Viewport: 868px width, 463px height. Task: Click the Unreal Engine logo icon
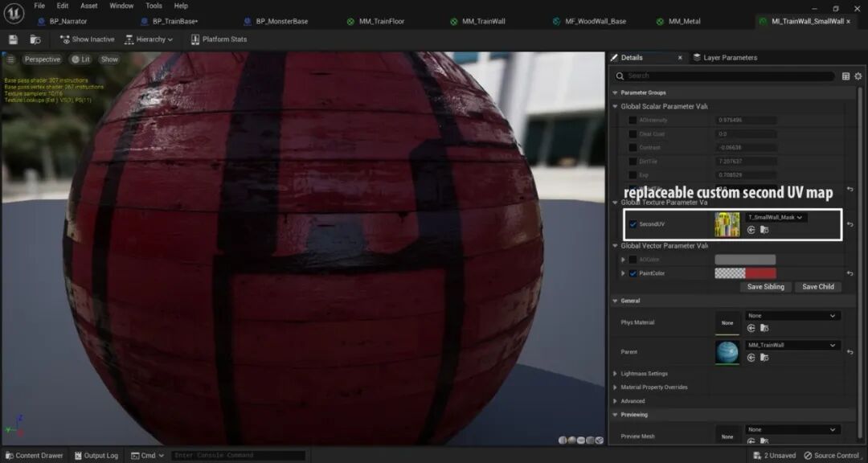[x=14, y=14]
